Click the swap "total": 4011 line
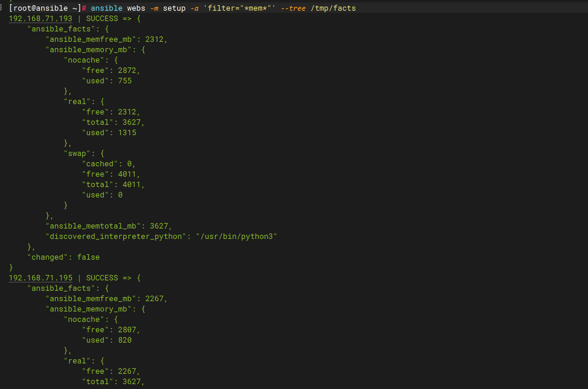588x389 pixels. click(x=113, y=185)
